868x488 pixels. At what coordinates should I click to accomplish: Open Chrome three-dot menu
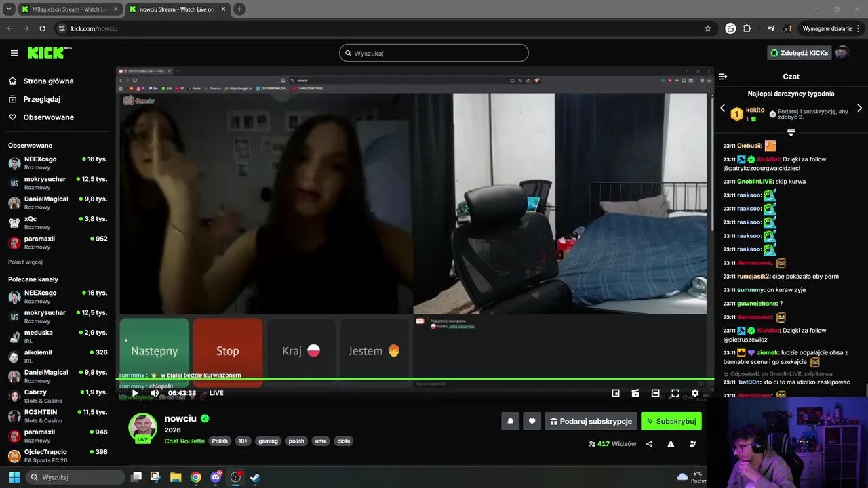859,28
